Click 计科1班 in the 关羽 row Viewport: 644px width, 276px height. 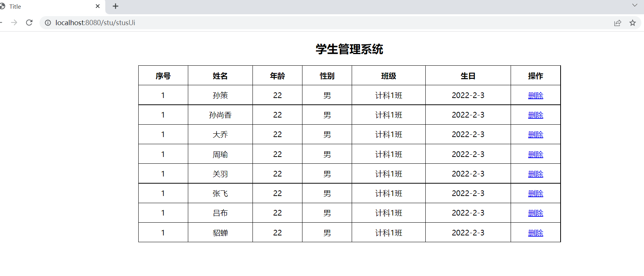point(389,174)
